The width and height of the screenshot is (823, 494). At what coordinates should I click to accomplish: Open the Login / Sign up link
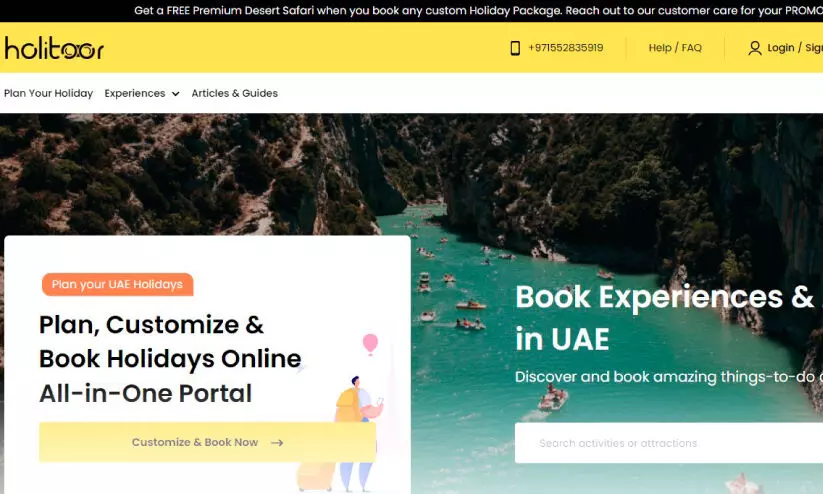[795, 48]
